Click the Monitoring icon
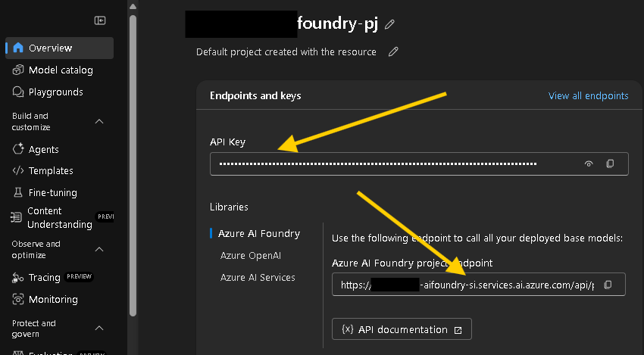The width and height of the screenshot is (644, 355). click(x=18, y=299)
